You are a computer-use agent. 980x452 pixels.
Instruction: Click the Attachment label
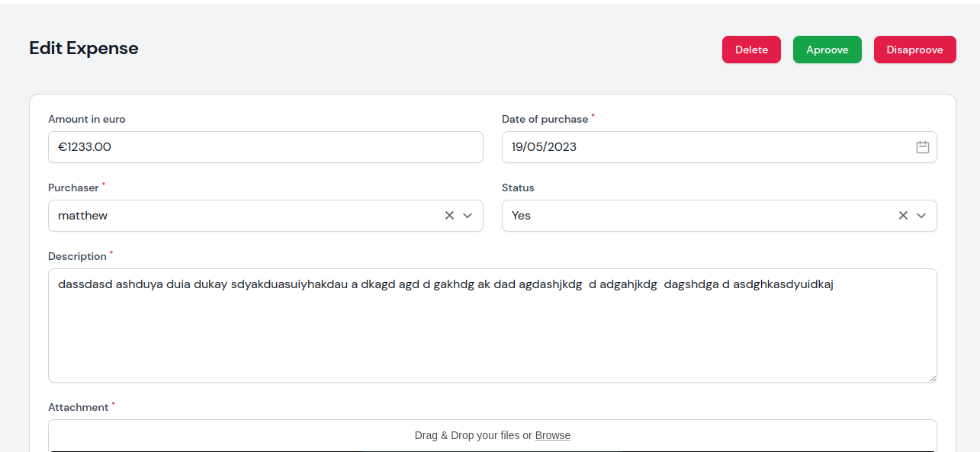[79, 407]
